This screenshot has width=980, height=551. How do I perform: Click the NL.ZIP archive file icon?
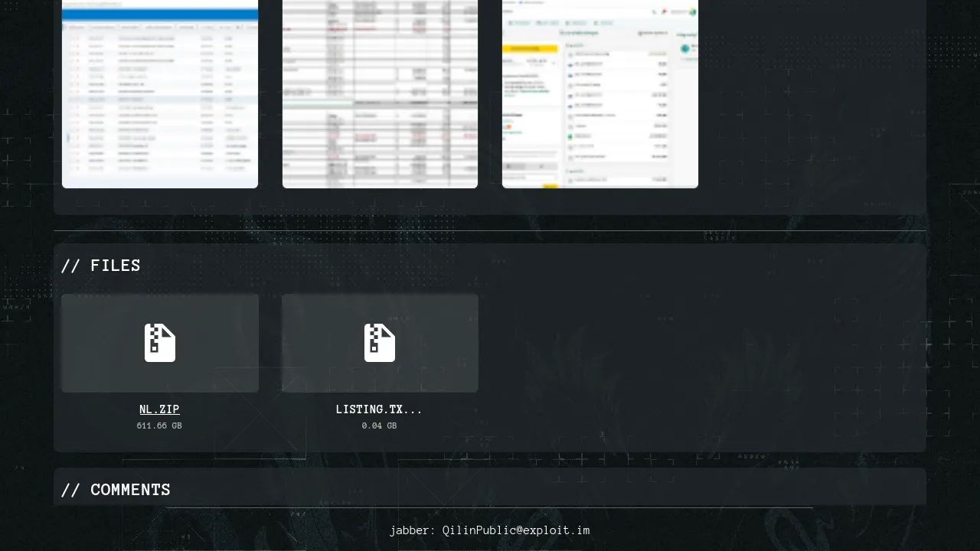tap(160, 343)
